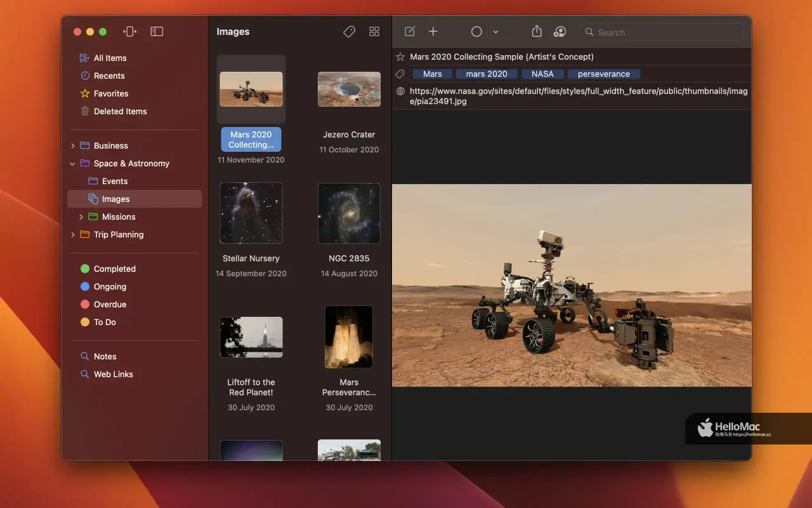Viewport: 812px width, 508px height.
Task: Click the collaborate people icon
Action: coord(560,32)
